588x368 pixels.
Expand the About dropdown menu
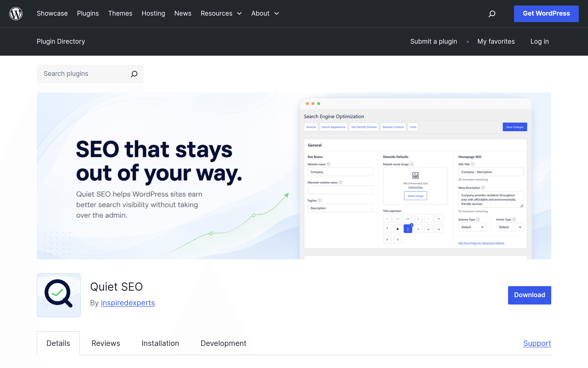click(x=265, y=13)
